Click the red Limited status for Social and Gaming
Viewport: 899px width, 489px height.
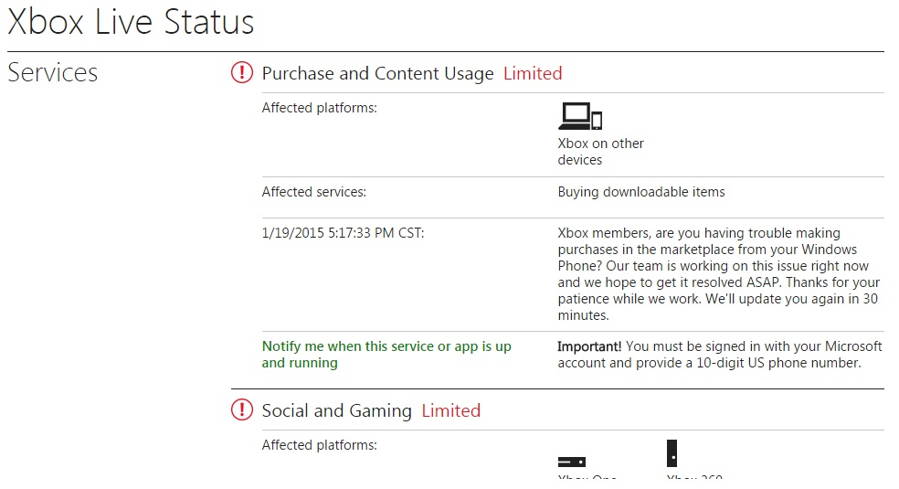(x=450, y=410)
